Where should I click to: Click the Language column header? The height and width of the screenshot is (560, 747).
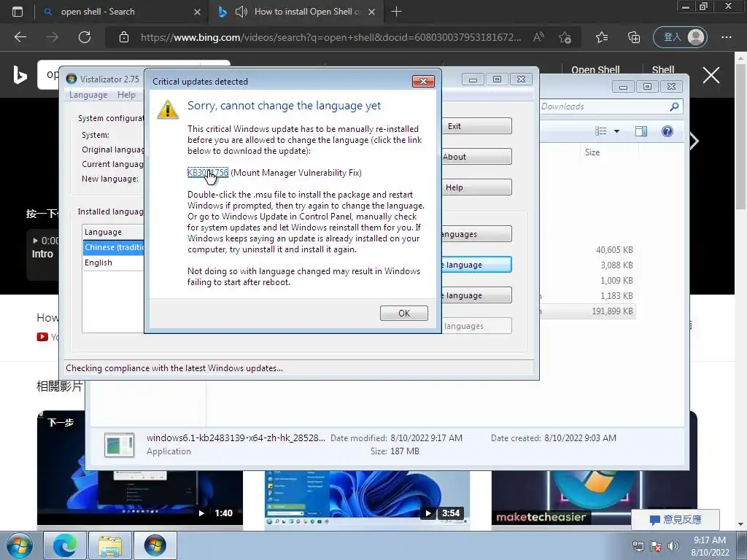pyautogui.click(x=113, y=232)
